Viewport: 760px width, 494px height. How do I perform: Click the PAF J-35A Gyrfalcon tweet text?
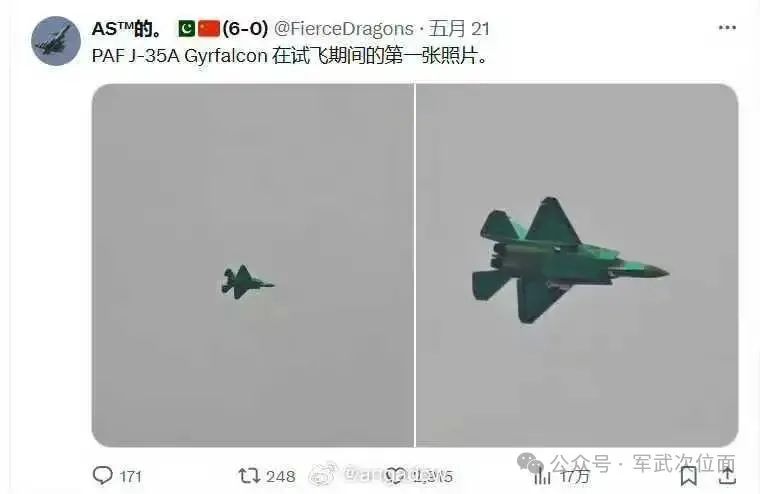pyautogui.click(x=289, y=56)
